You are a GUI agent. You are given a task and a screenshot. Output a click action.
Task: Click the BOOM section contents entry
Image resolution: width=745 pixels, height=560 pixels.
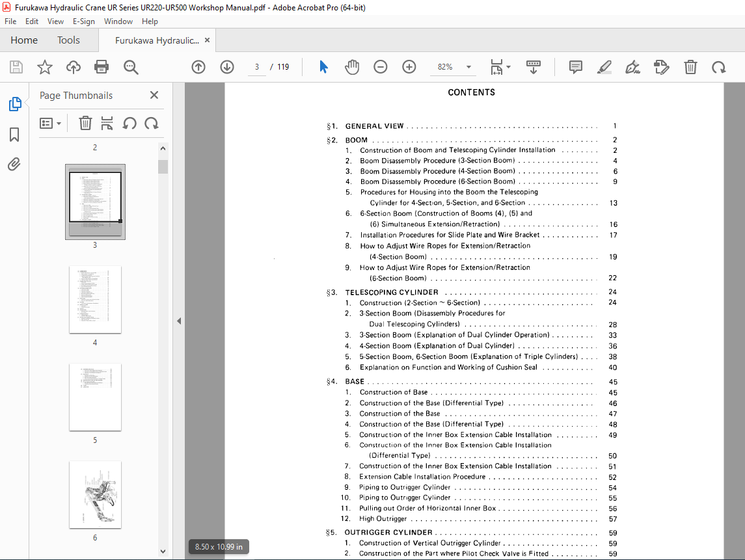click(471, 140)
